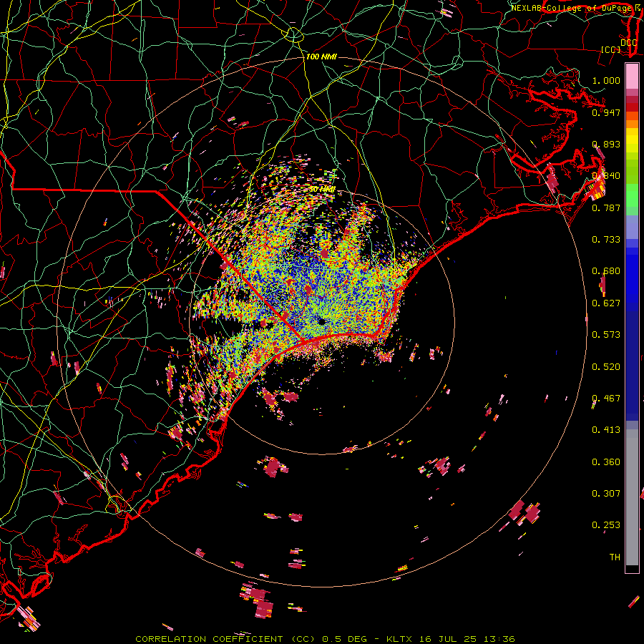This screenshot has height=644, width=644.
Task: Click the "0.573" color scale value
Action: (x=606, y=335)
